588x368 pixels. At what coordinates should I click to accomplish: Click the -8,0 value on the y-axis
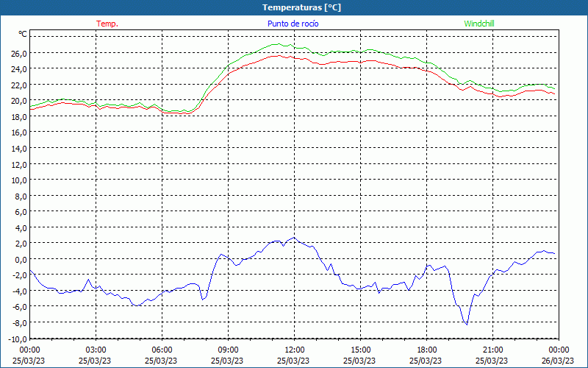click(20, 323)
